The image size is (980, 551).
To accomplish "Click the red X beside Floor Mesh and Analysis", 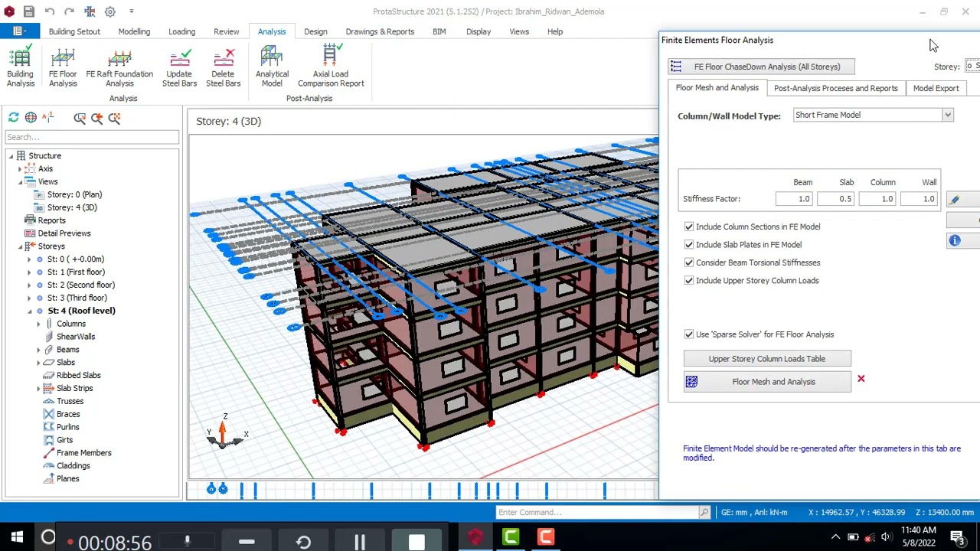I will (861, 379).
